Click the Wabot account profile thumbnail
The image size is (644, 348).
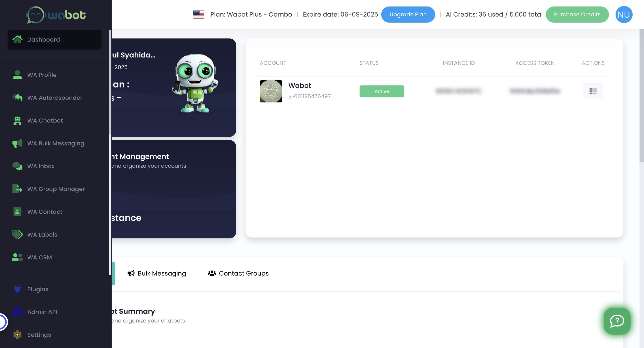click(x=271, y=91)
